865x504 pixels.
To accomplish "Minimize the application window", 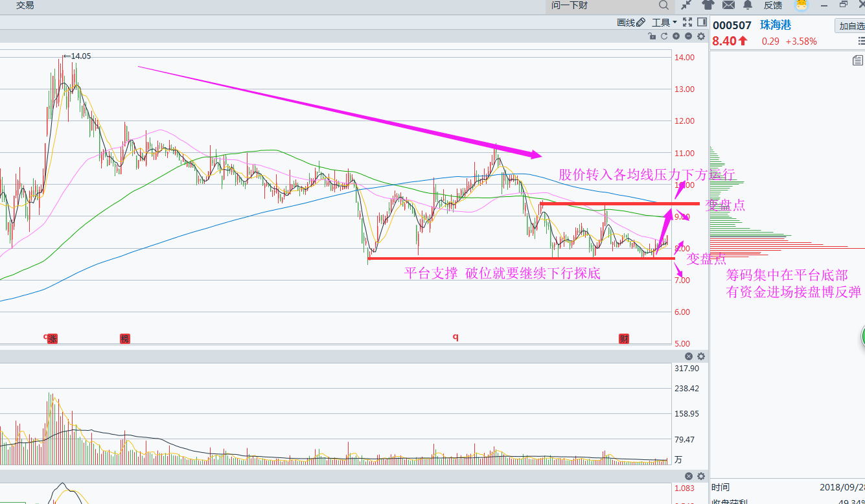I will [824, 5].
